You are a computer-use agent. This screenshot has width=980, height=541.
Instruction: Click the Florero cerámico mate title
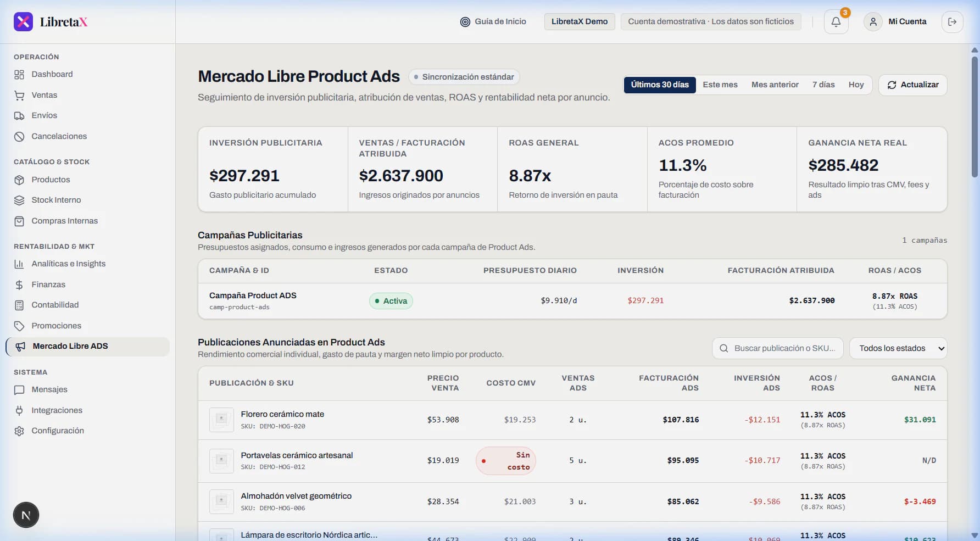click(282, 414)
